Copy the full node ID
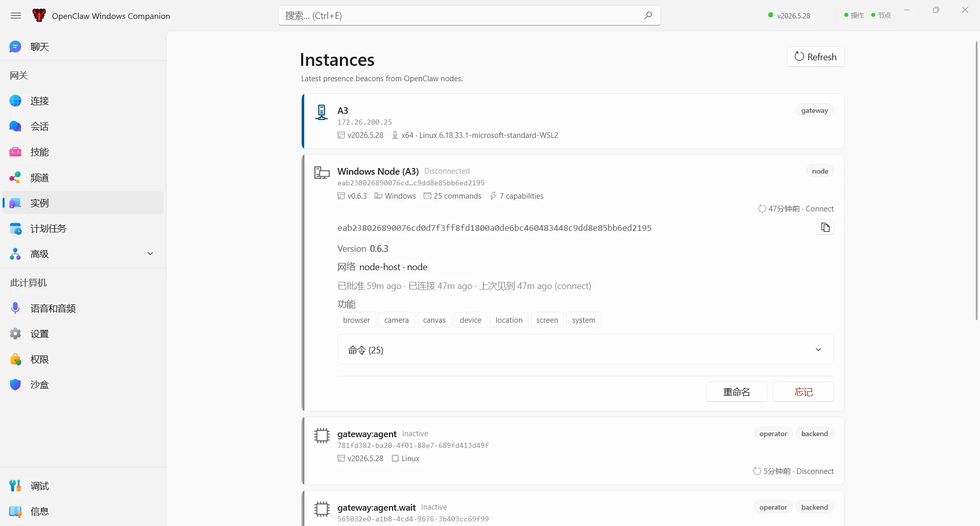 [825, 228]
